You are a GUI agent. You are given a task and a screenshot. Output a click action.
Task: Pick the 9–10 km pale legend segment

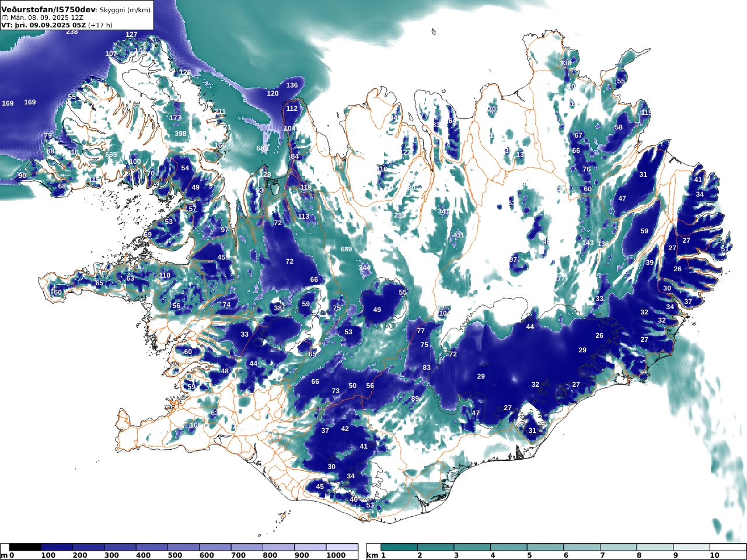pos(691,547)
